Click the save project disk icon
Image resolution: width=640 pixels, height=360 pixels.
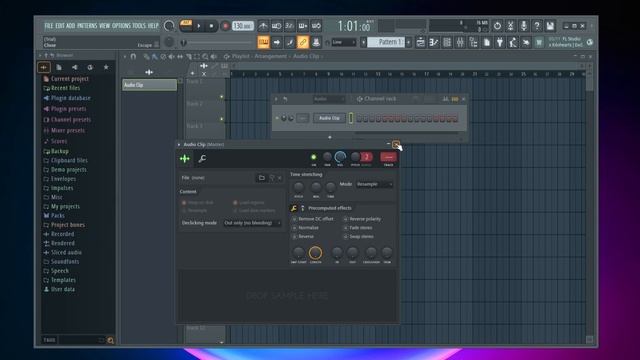coord(550,26)
